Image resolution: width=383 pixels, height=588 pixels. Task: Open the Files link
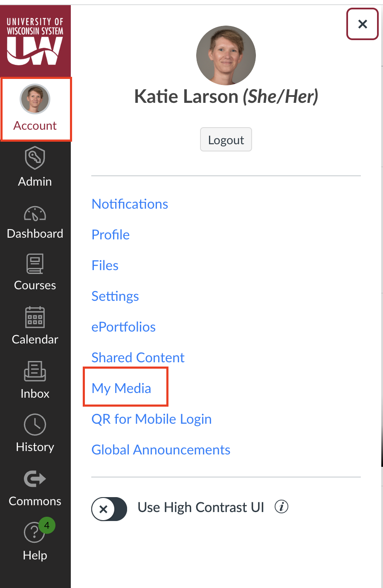[105, 265]
